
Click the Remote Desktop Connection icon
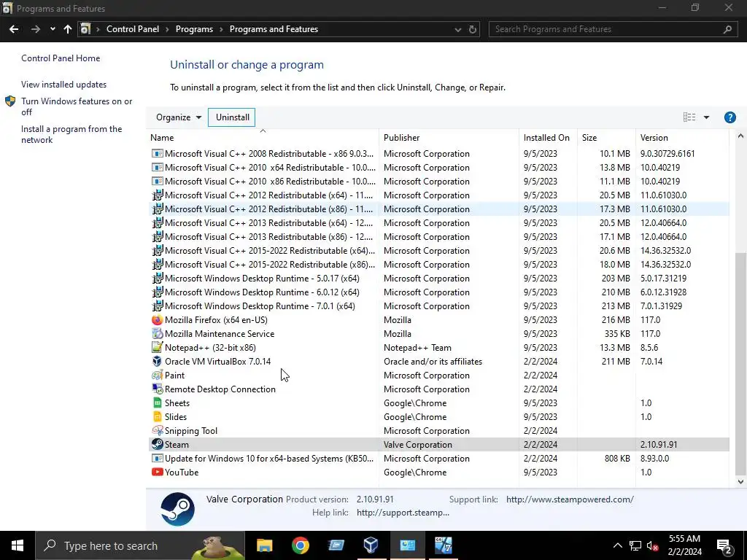158,389
